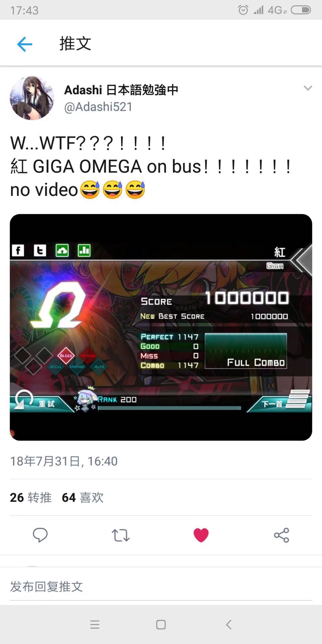322x644 pixels.
Task: Open the reply speech bubble icon
Action: (40, 535)
